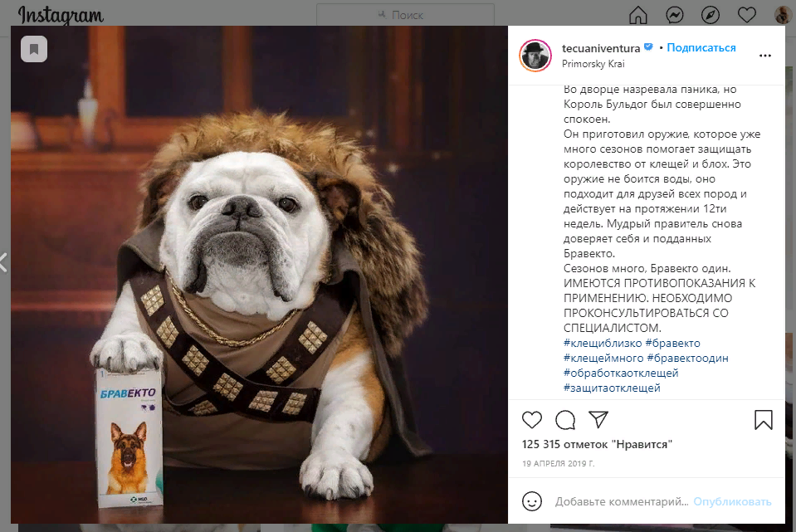Like the post with heart icon
Viewport: 796px width, 532px height.
click(x=532, y=420)
